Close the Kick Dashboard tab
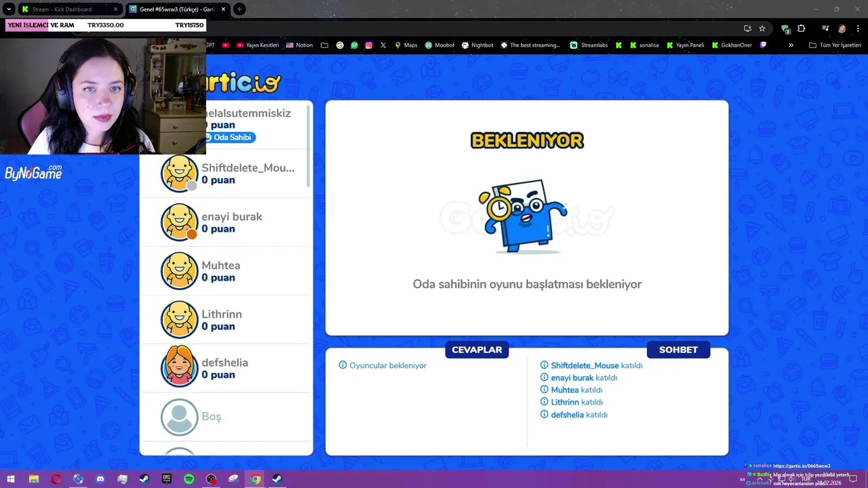 click(x=115, y=9)
